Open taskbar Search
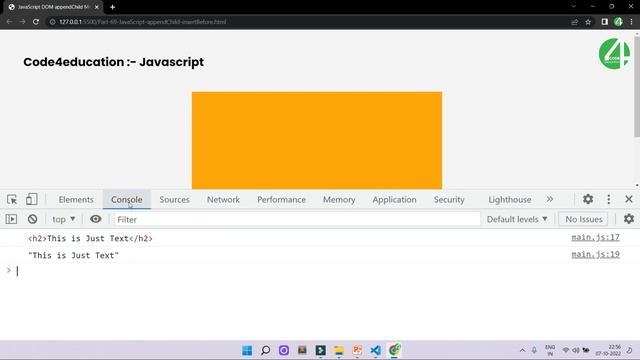Screen dimensions: 640x360 click(x=265, y=350)
